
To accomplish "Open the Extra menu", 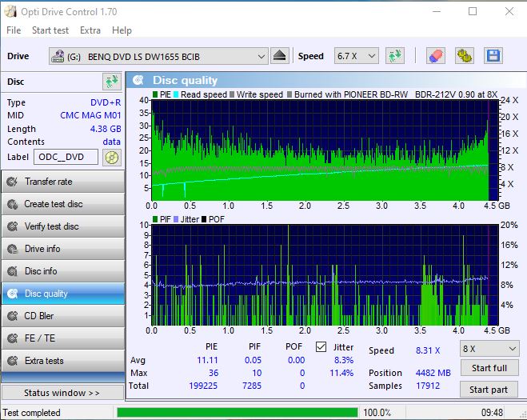I will click(90, 30).
